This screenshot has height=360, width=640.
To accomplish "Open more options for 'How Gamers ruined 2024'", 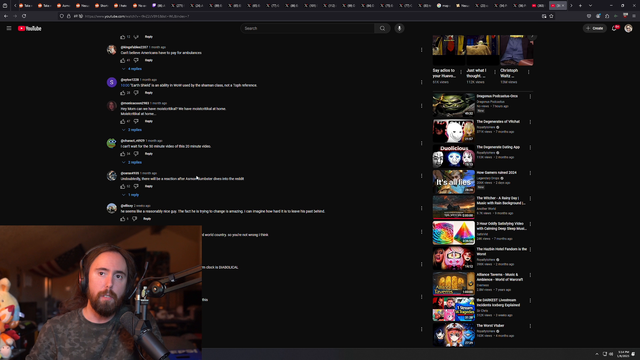I will [530, 173].
